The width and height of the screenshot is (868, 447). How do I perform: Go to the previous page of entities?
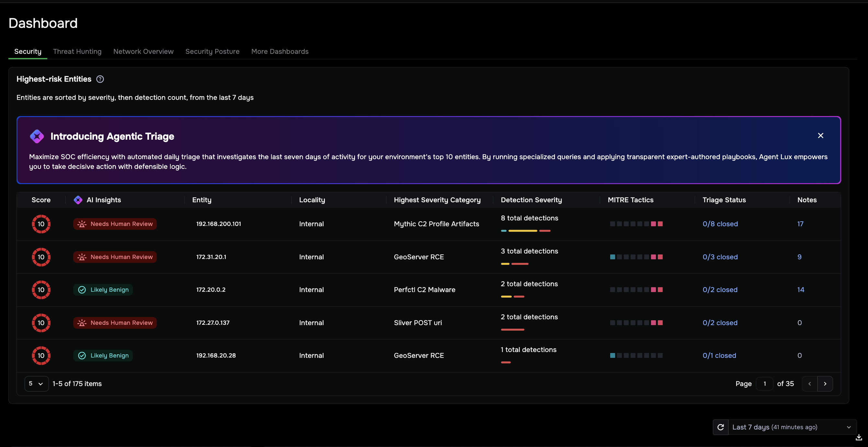(x=810, y=384)
